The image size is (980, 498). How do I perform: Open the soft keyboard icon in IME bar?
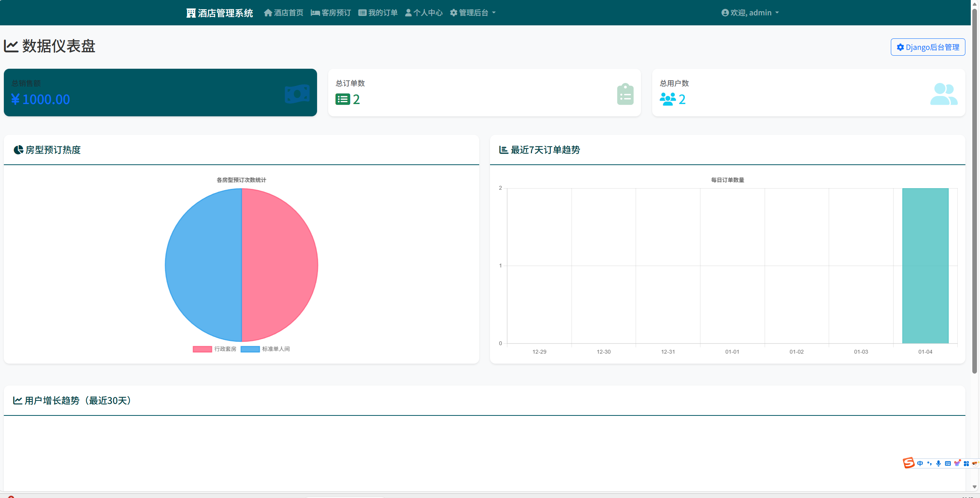948,463
